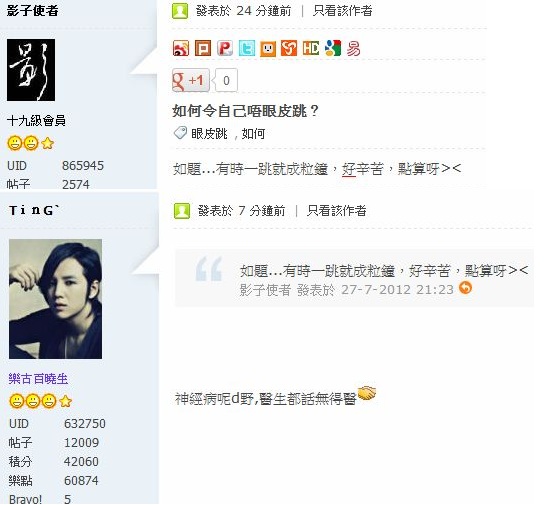The width and height of the screenshot is (553, 505).
Task: Click TinG` avatar photo
Action: 55,299
